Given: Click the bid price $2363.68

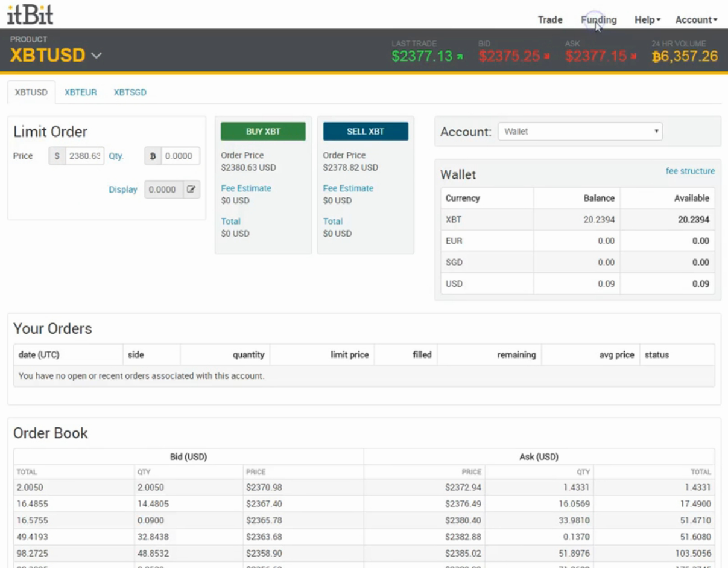Looking at the screenshot, I should pos(264,537).
